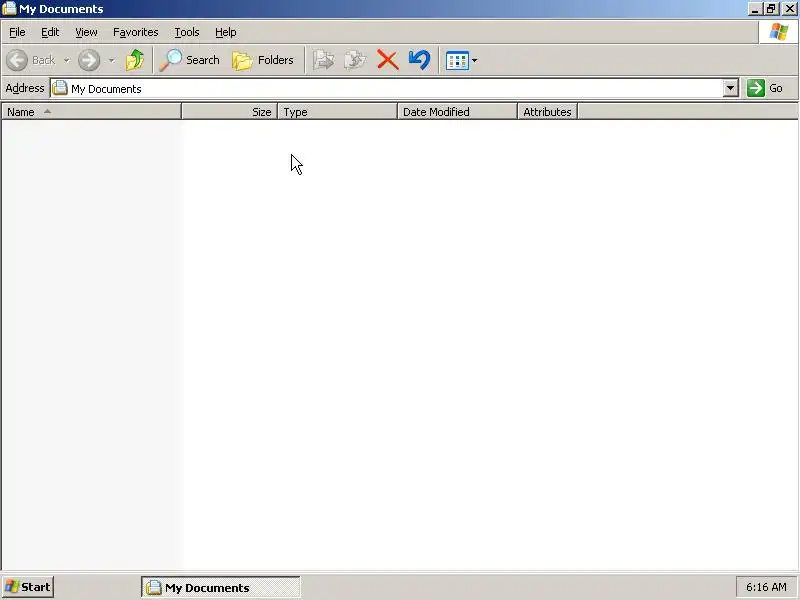Open the File menu
The height and width of the screenshot is (600, 800).
(x=17, y=32)
